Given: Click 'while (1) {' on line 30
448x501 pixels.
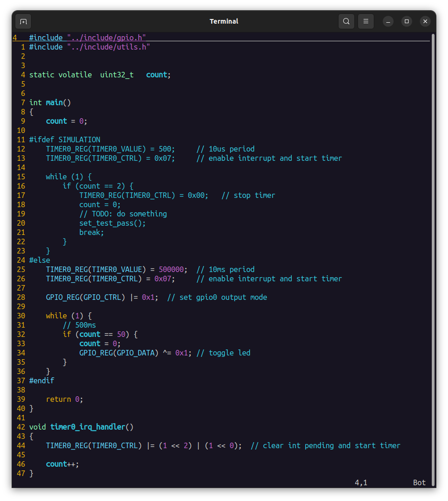Looking at the screenshot, I should pos(69,316).
